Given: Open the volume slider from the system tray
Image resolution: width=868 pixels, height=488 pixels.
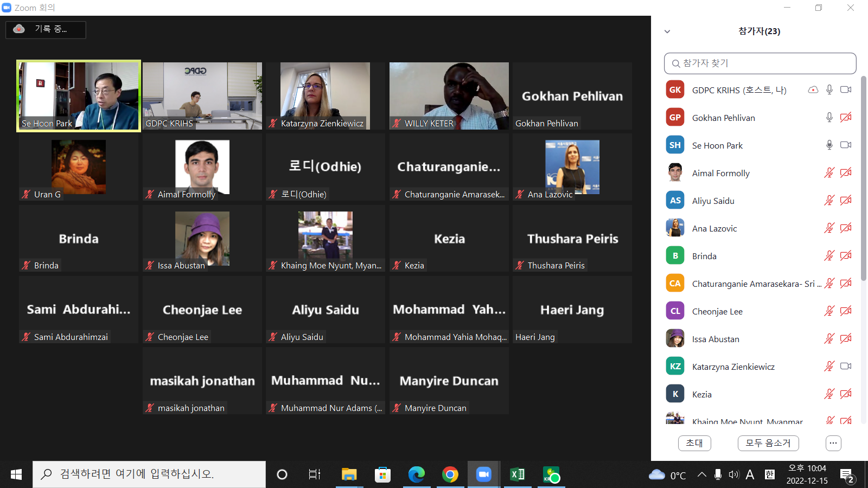Looking at the screenshot, I should click(733, 474).
